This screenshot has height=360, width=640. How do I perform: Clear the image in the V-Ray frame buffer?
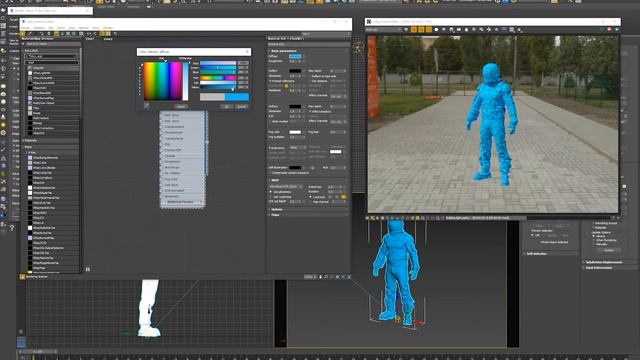(x=466, y=29)
